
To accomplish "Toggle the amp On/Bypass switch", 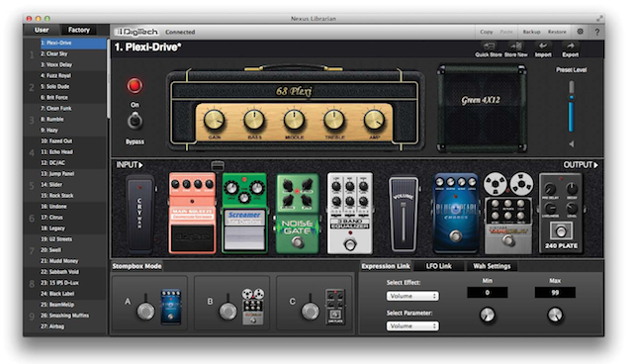I will pyautogui.click(x=135, y=121).
